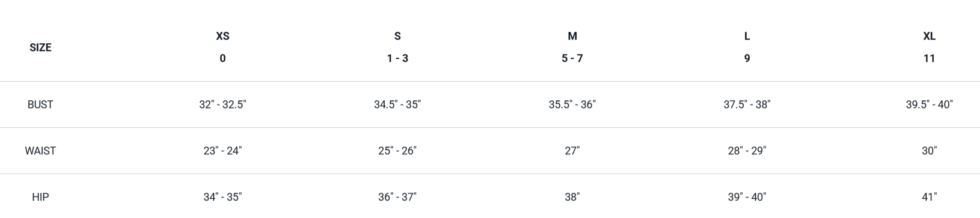Click the L waist value 28" - 29"
The width and height of the screenshot is (980, 218).
[747, 151]
